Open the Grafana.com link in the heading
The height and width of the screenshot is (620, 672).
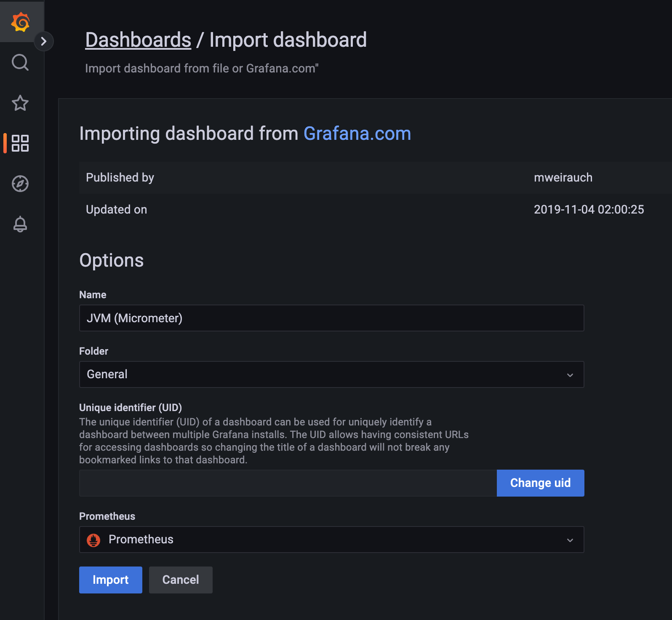pyautogui.click(x=357, y=134)
